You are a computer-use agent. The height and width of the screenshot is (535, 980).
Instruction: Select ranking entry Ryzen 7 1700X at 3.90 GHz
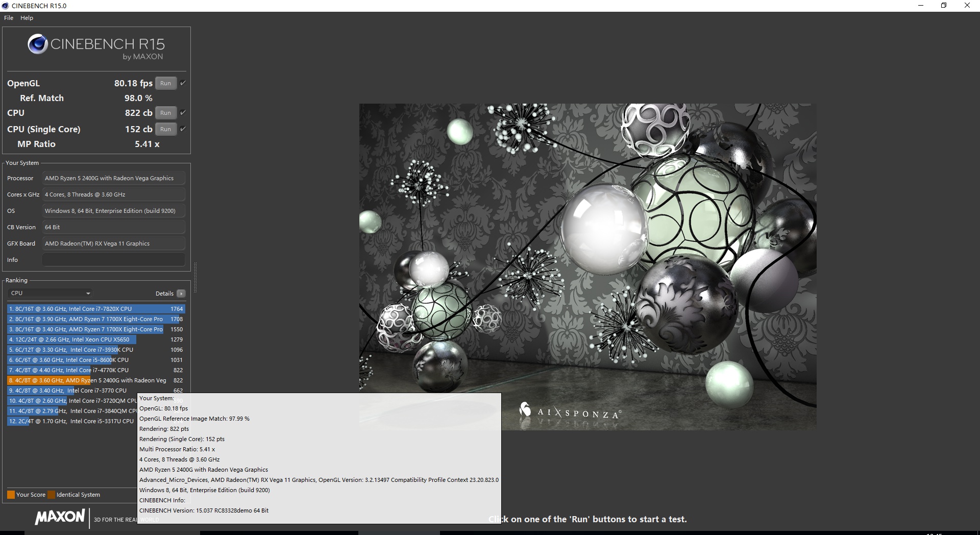click(96, 319)
